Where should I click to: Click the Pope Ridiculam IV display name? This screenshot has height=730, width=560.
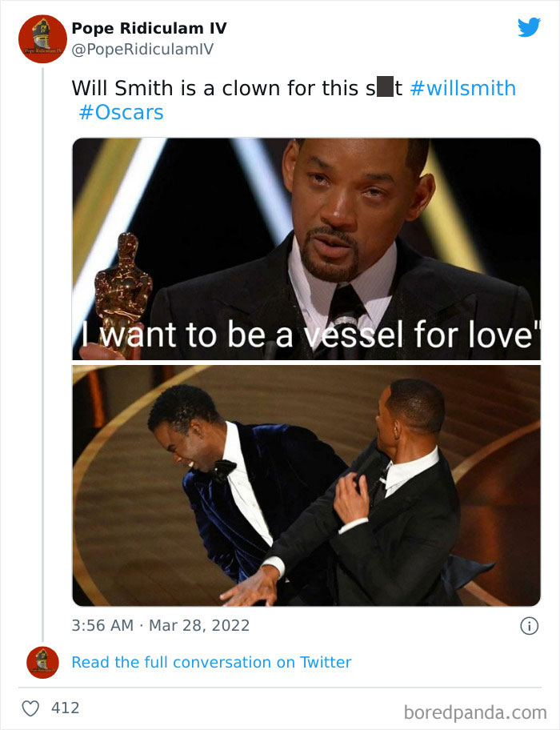click(149, 28)
